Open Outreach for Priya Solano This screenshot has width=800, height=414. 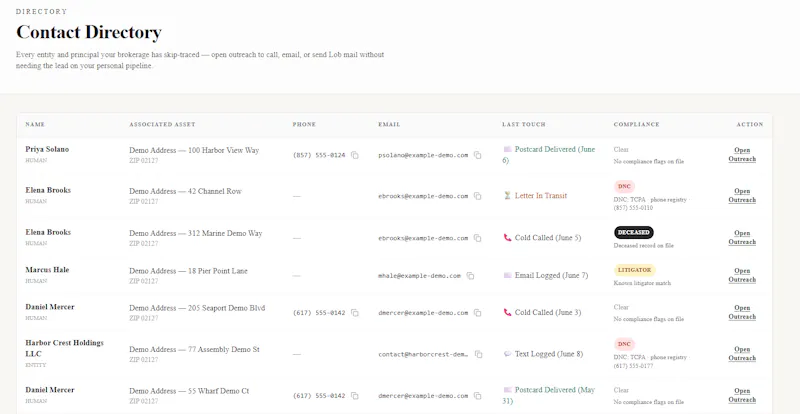tap(742, 155)
